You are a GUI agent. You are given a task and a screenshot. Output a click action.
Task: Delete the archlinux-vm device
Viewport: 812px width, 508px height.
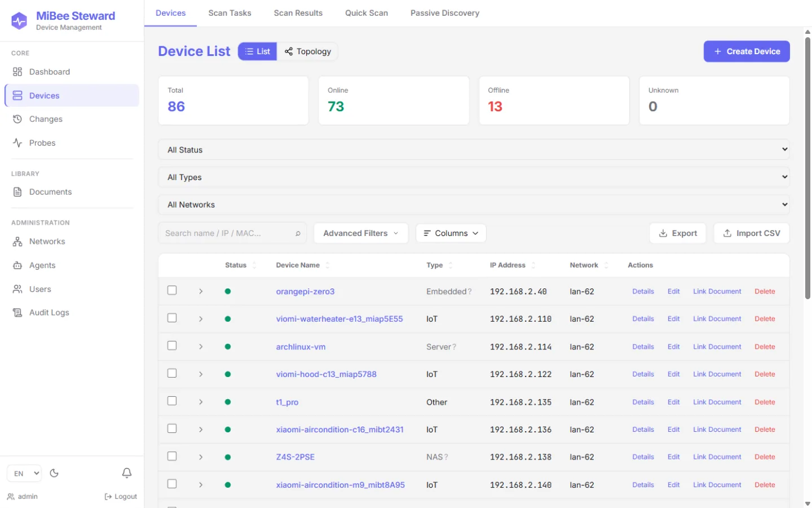click(x=765, y=347)
